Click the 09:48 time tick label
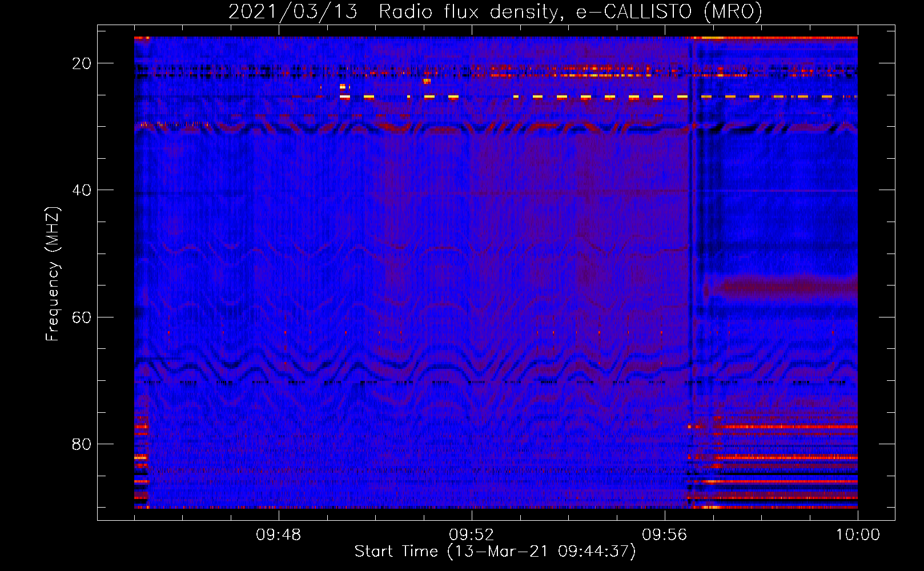 coord(279,535)
